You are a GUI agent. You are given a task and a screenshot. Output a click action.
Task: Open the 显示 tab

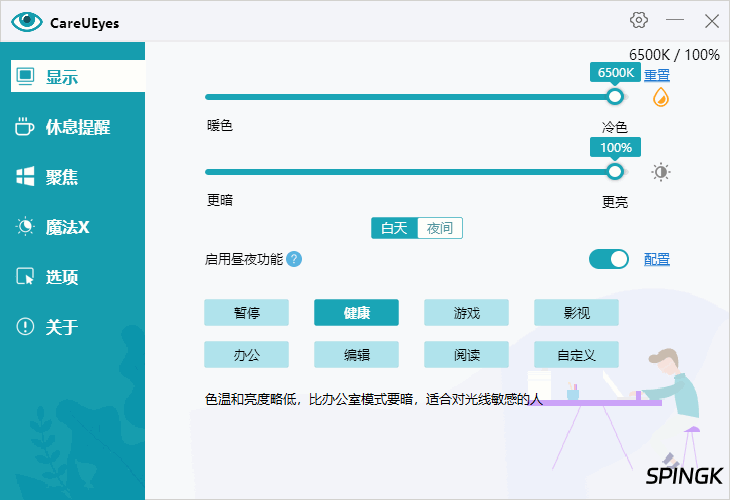click(78, 76)
